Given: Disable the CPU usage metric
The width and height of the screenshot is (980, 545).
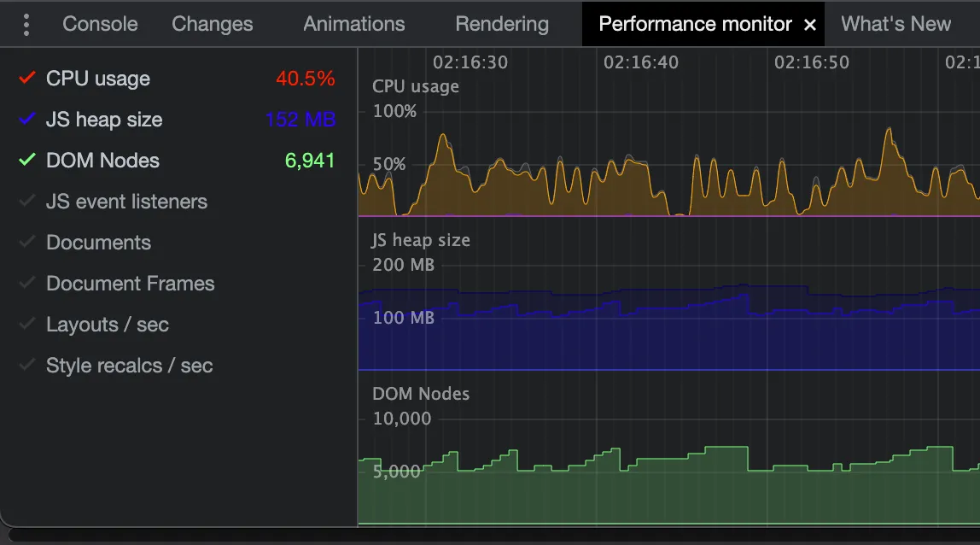Looking at the screenshot, I should [x=98, y=79].
